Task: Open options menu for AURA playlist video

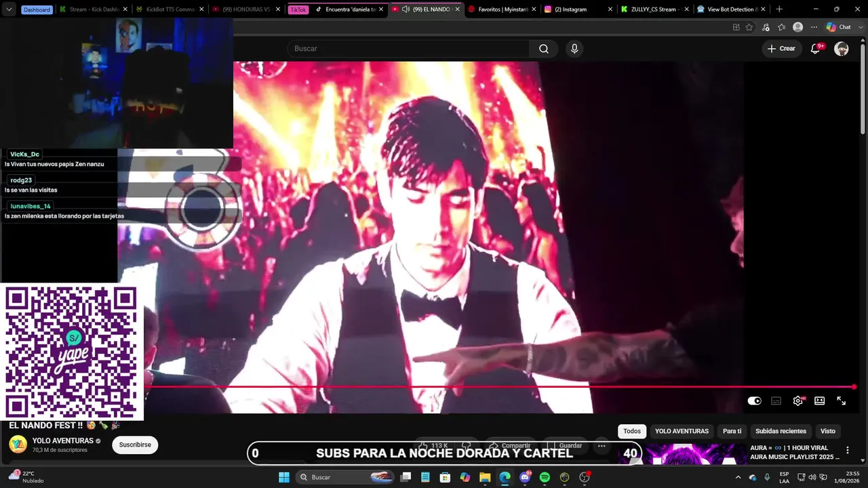Action: 847,450
